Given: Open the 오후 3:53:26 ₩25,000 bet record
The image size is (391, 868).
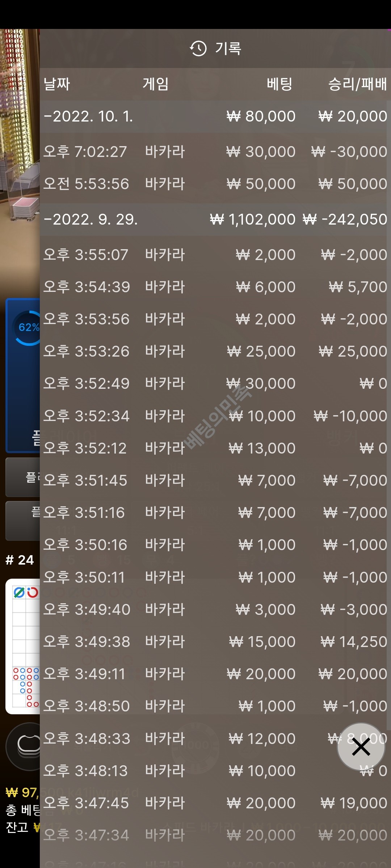Looking at the screenshot, I should point(215,351).
